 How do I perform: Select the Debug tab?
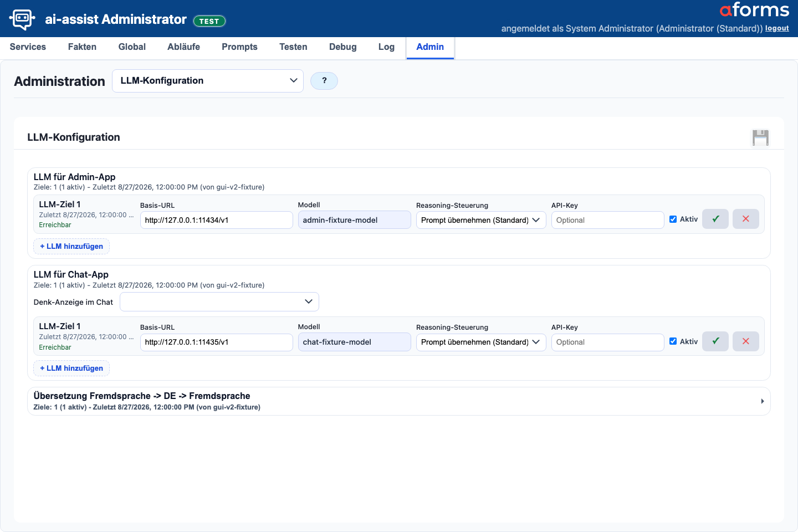pos(343,47)
